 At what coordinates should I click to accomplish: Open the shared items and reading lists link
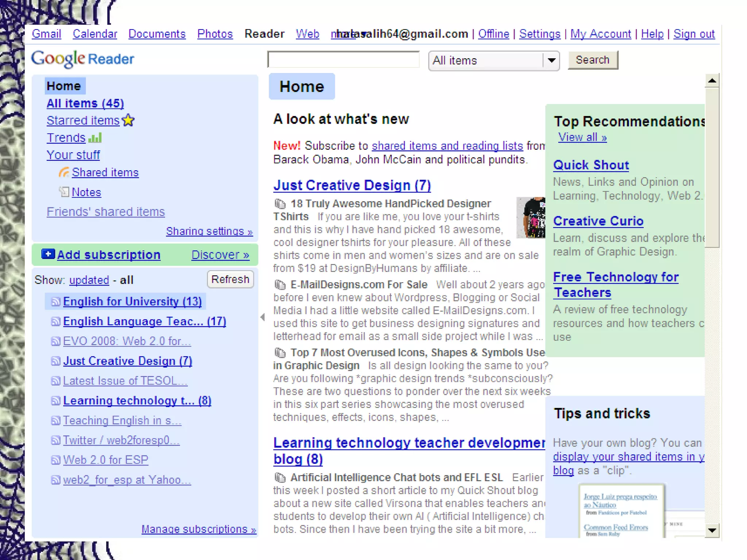447,146
